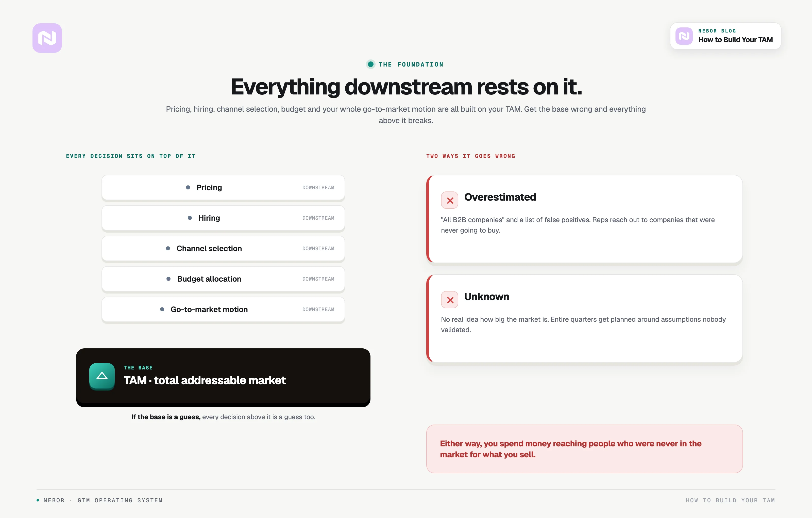The height and width of the screenshot is (518, 812).
Task: Click the green dot beside THE FOUNDATION
Action: [370, 64]
